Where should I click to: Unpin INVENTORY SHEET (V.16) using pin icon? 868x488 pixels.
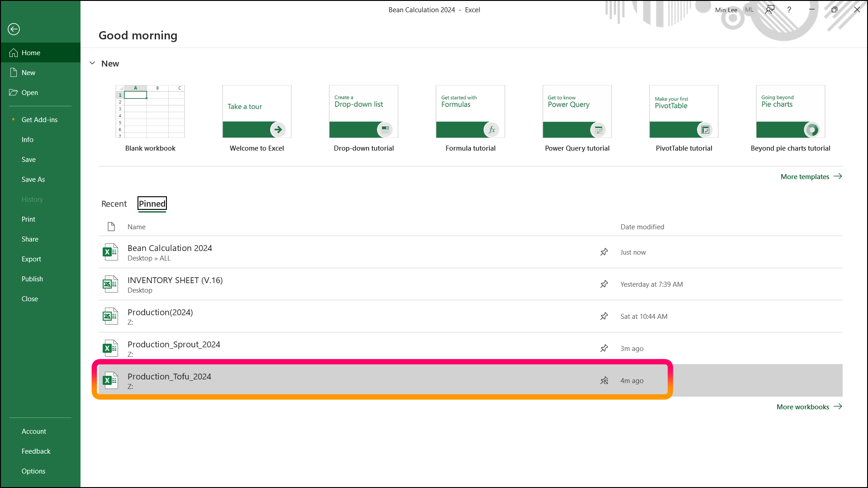(604, 284)
